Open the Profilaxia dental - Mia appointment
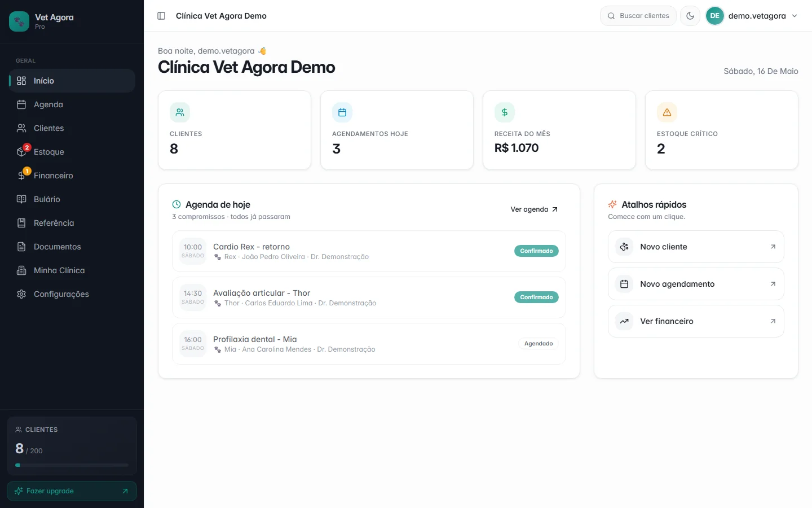The height and width of the screenshot is (508, 812). [369, 344]
